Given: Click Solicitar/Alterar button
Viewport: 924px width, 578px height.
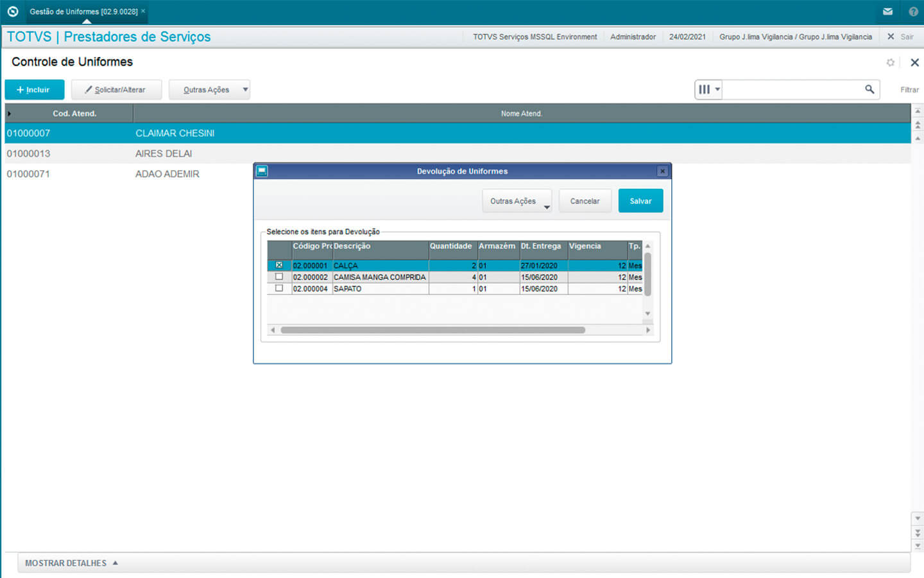Looking at the screenshot, I should tap(116, 90).
